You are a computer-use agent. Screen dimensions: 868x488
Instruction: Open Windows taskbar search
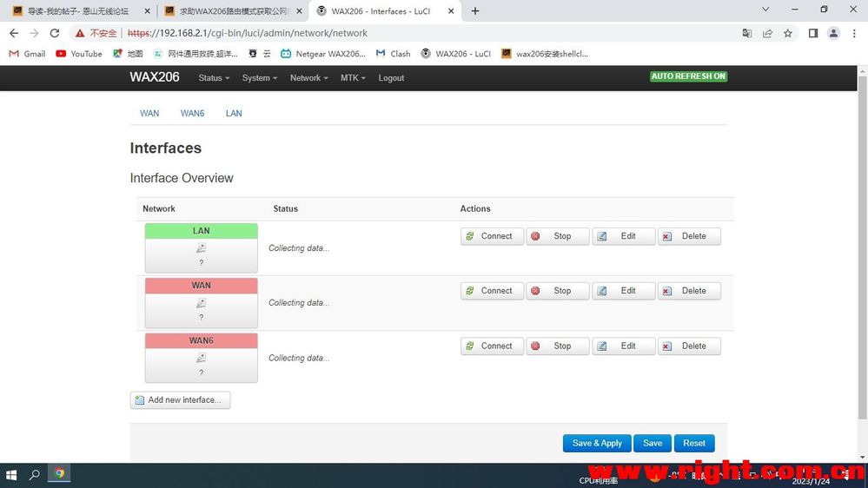(x=35, y=475)
